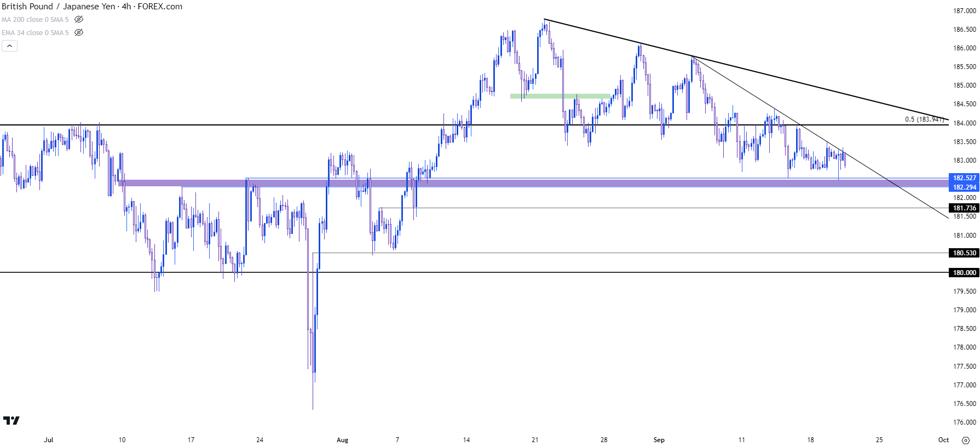Click the British Pound / Japanese Yen title
Image resolution: width=980 pixels, height=446 pixels.
(x=59, y=7)
